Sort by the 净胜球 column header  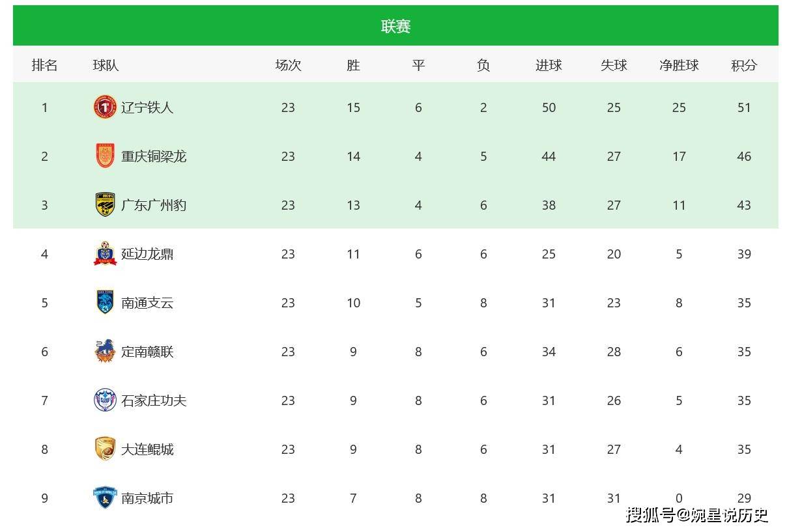tap(679, 65)
